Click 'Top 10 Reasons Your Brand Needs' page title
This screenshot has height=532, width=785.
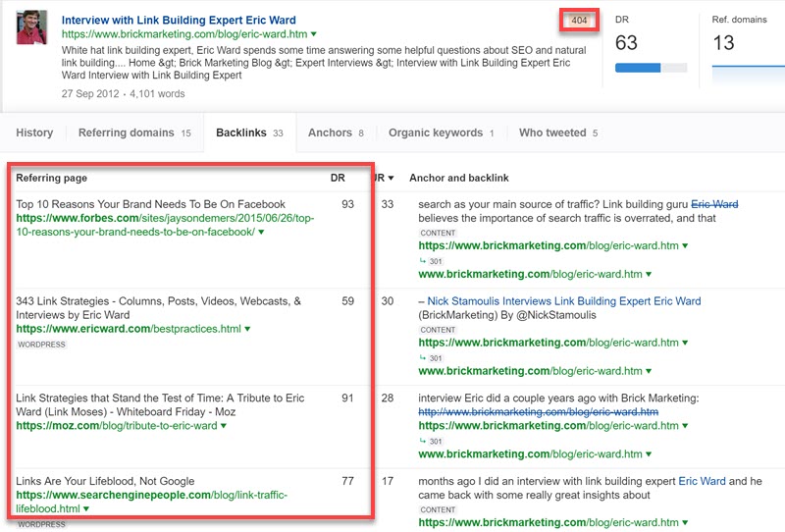151,204
